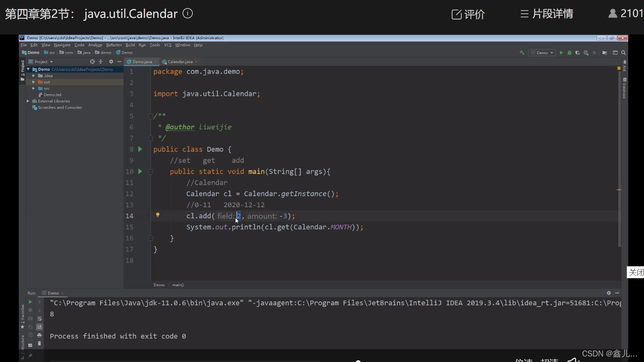Restore layout icon in Run panel
Image resolution: width=644 pixels, height=362 pixels.
pos(30,345)
